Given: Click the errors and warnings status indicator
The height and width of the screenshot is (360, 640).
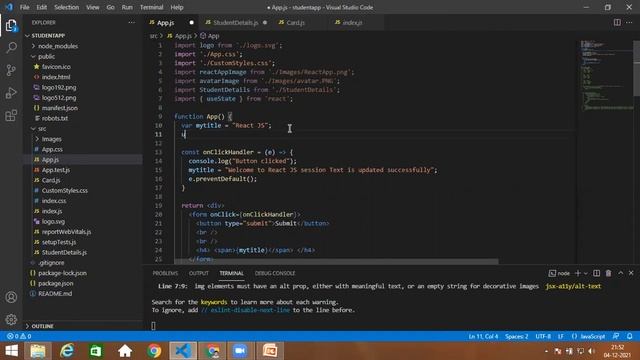Looking at the screenshot, I should click(19, 336).
